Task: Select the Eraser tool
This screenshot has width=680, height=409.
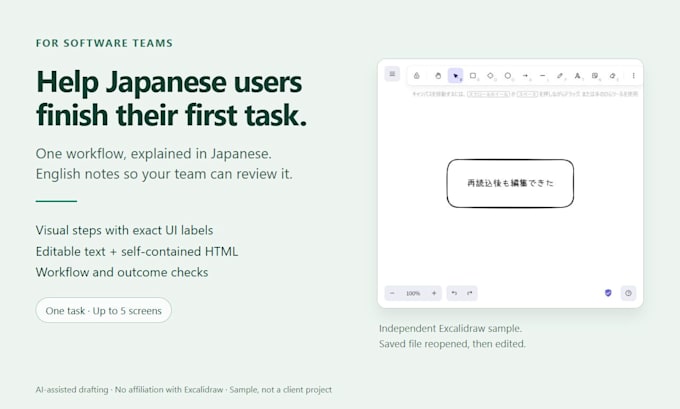Action: coord(612,75)
